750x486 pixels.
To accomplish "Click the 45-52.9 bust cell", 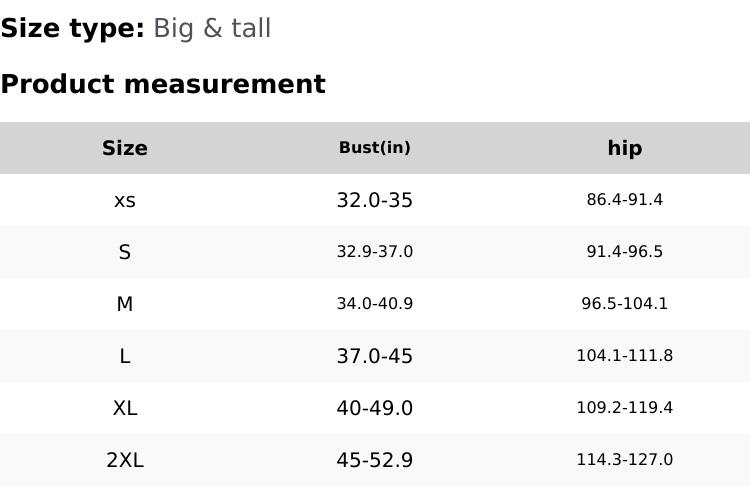I will 375,460.
